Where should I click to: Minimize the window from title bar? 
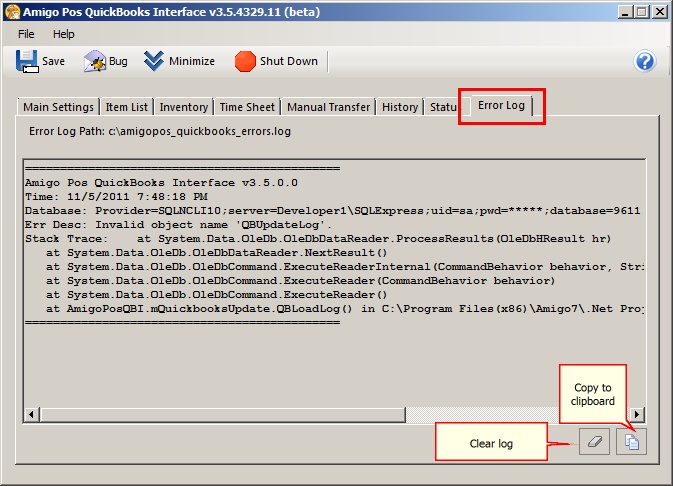pyautogui.click(x=625, y=12)
